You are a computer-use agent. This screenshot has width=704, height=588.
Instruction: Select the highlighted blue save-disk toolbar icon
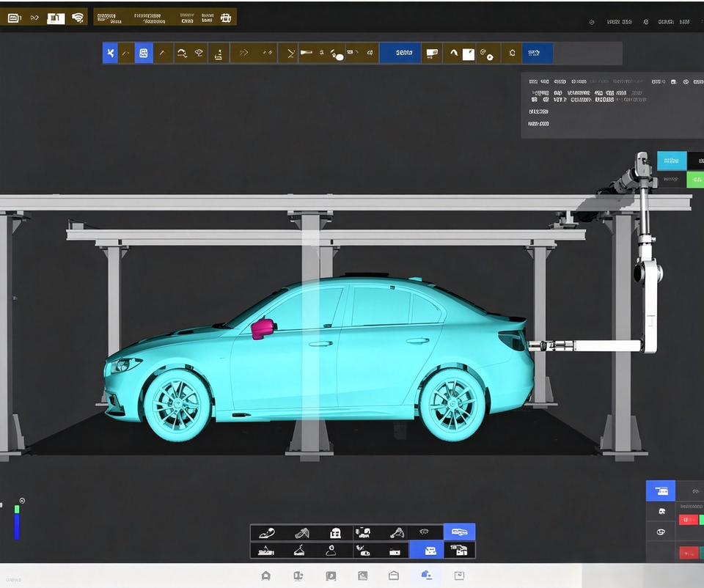144,53
